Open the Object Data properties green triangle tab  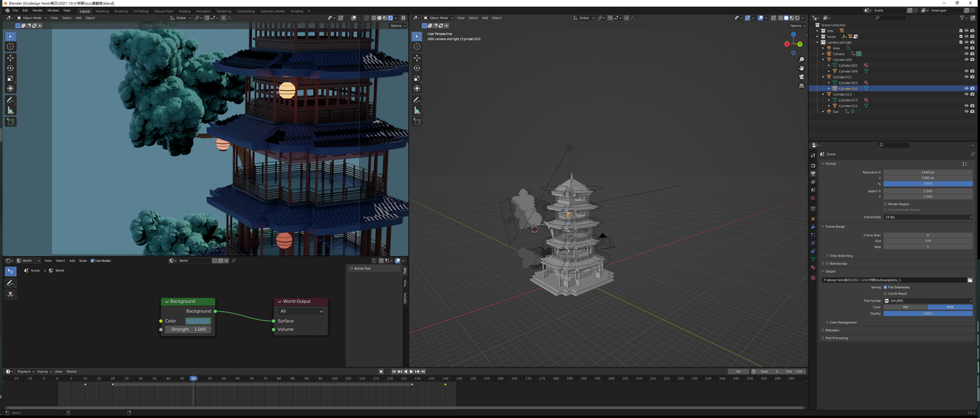pos(813,259)
